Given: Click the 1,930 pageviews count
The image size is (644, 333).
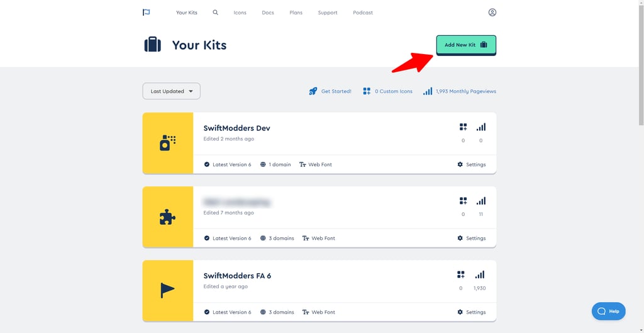Looking at the screenshot, I should [480, 288].
